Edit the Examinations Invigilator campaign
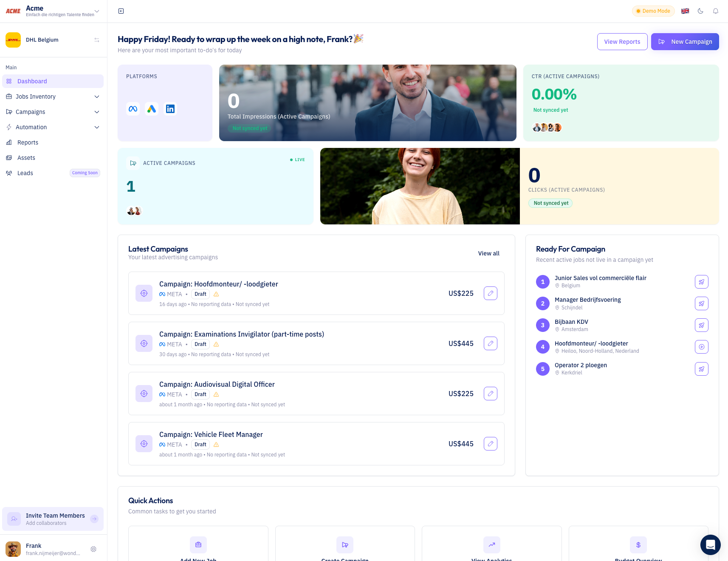The height and width of the screenshot is (561, 728). click(491, 343)
